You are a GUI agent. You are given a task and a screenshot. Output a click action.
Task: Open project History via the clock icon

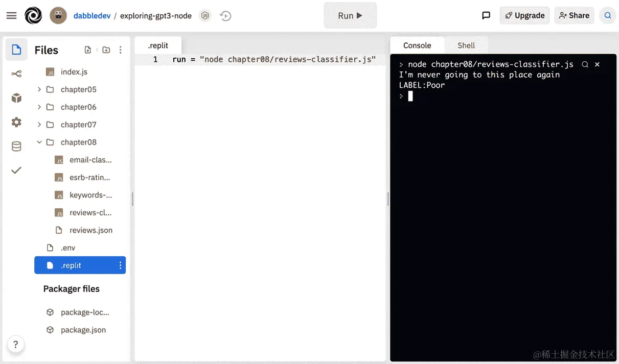(x=225, y=15)
